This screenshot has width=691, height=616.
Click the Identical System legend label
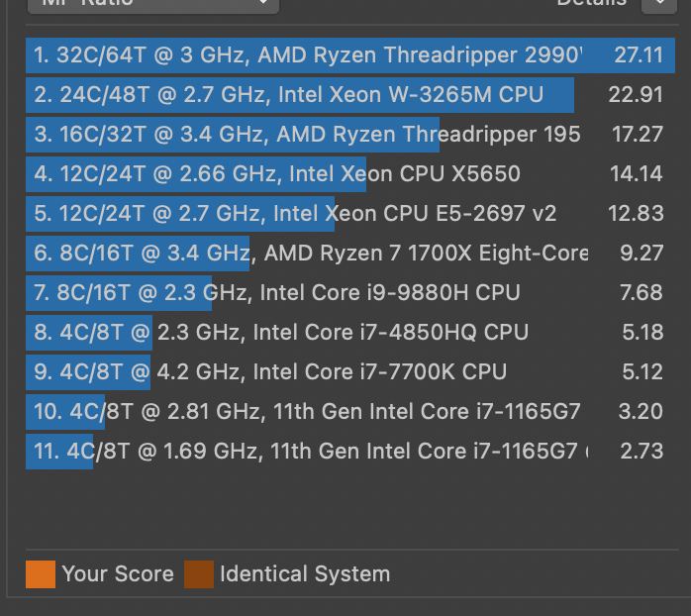305,574
